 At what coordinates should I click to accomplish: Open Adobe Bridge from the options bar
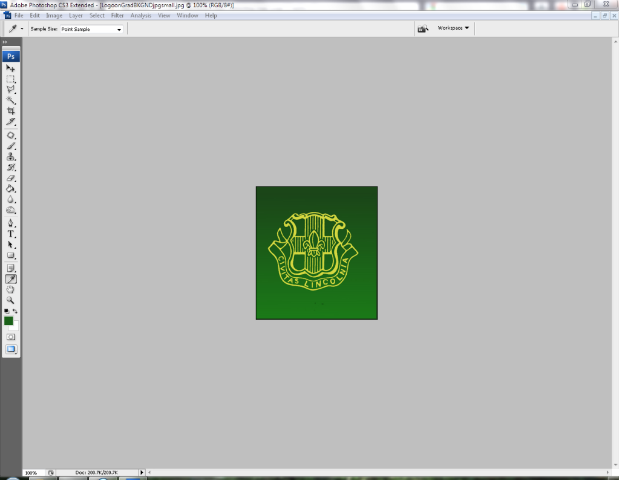[x=423, y=28]
